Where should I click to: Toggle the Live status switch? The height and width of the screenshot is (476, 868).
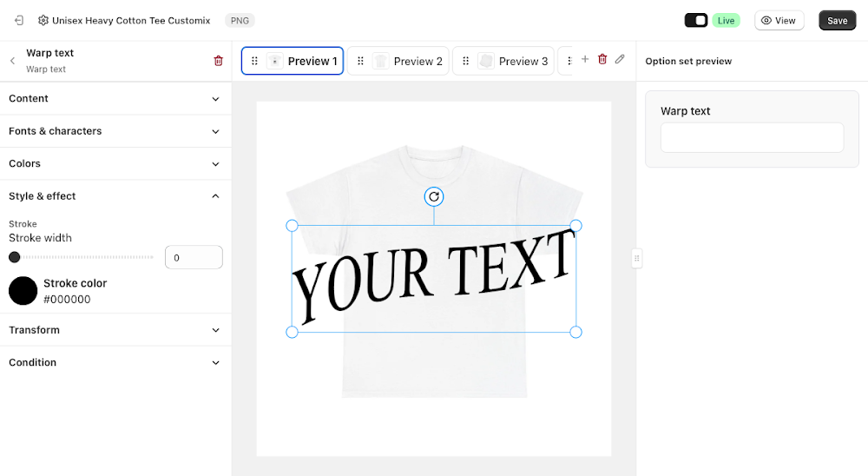(x=696, y=21)
